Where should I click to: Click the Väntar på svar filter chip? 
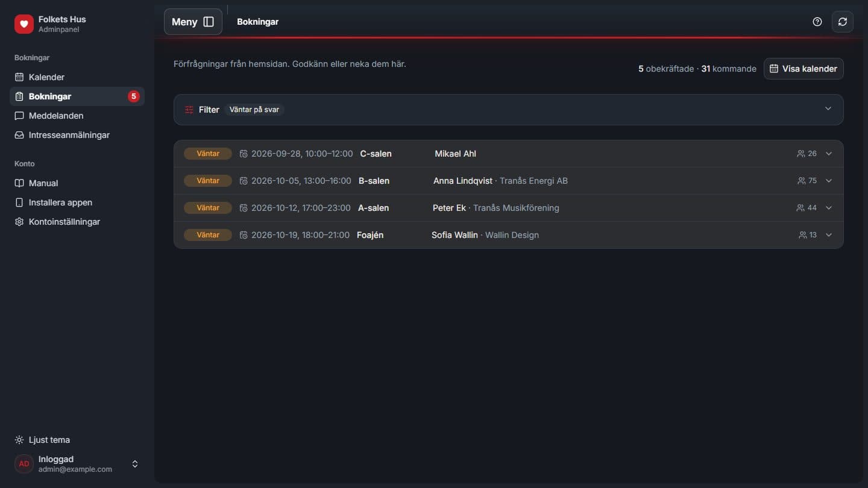click(254, 110)
